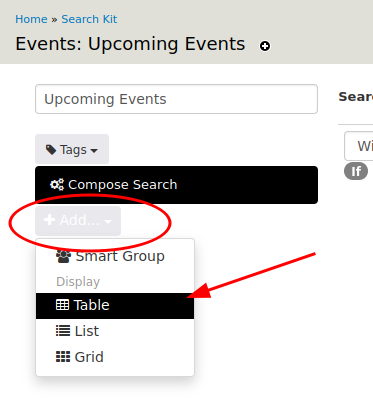Open the partially visible With dropdown
The image size is (373, 420).
pyautogui.click(x=359, y=146)
